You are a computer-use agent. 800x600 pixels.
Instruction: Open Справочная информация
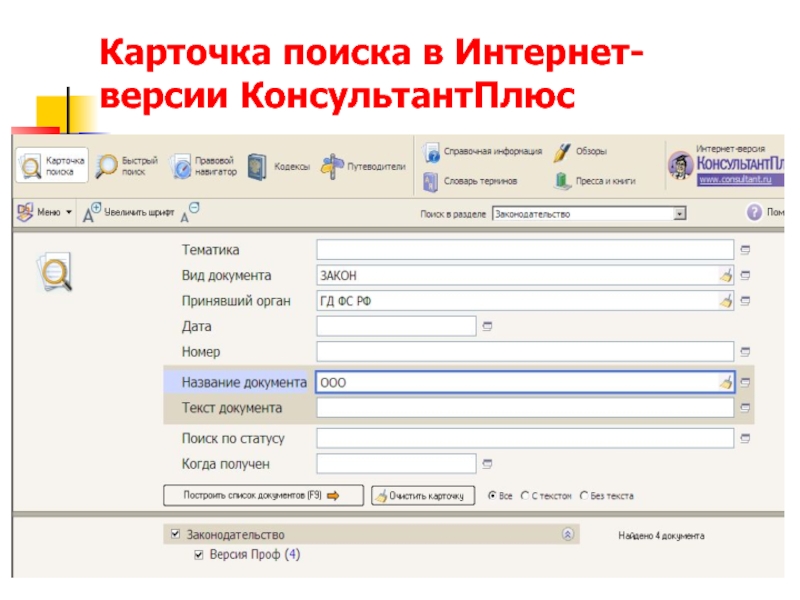pos(483,152)
